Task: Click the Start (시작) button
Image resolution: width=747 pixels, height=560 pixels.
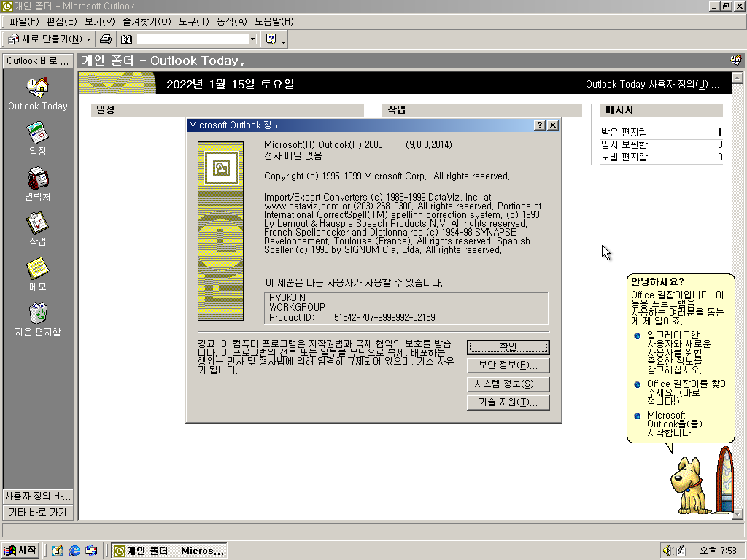Action: click(x=20, y=551)
